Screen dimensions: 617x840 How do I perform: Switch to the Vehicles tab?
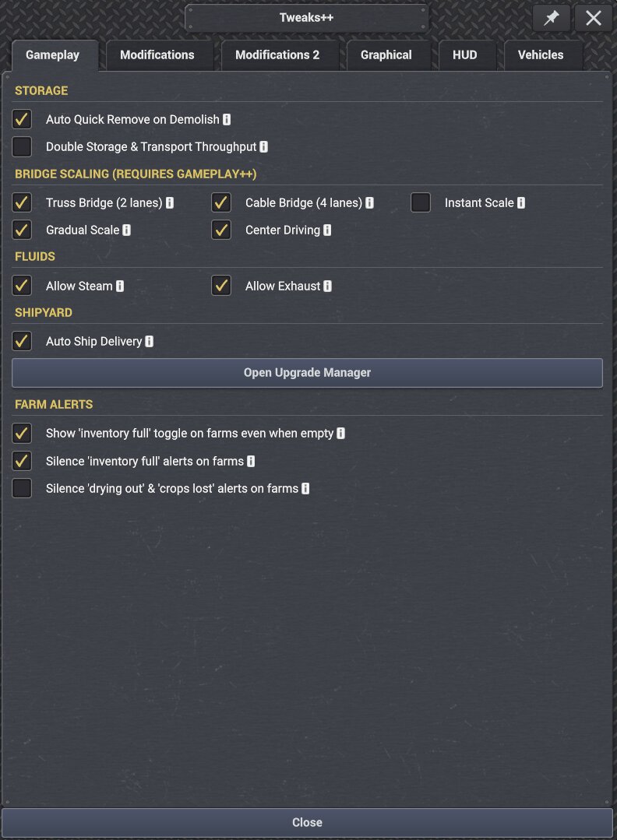pyautogui.click(x=541, y=55)
